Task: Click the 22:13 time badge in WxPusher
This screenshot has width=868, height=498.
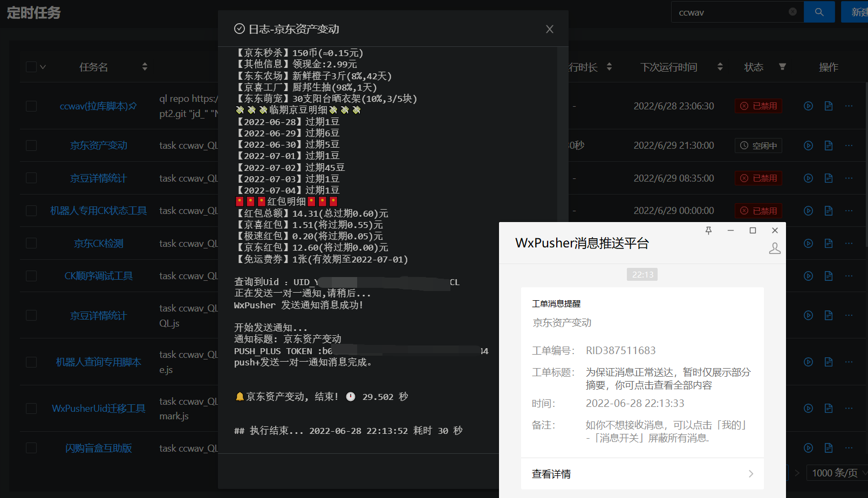Action: (x=642, y=275)
